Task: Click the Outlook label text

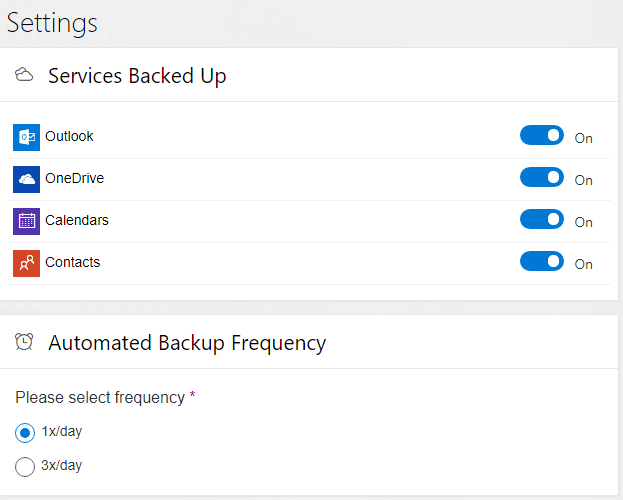Action: (x=69, y=136)
